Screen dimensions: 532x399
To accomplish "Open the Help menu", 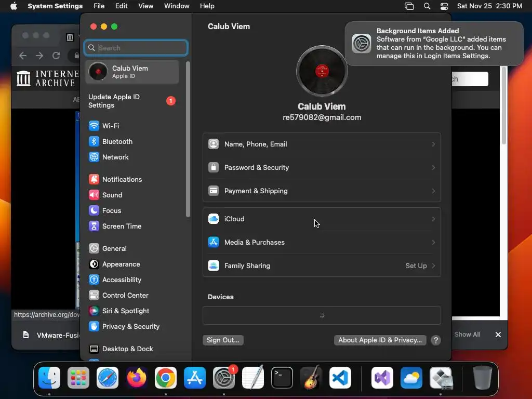I will (207, 6).
